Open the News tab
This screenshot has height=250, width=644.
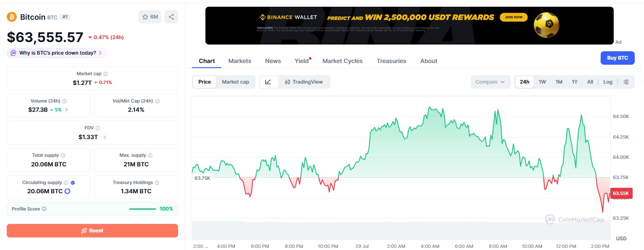273,61
